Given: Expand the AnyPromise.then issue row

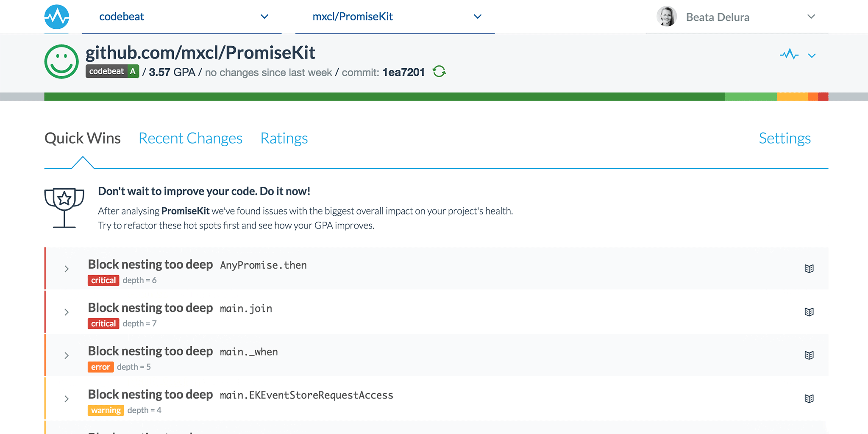Looking at the screenshot, I should point(67,269).
